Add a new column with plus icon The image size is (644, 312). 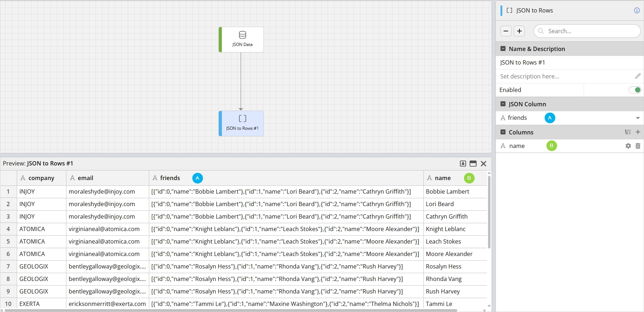point(638,132)
